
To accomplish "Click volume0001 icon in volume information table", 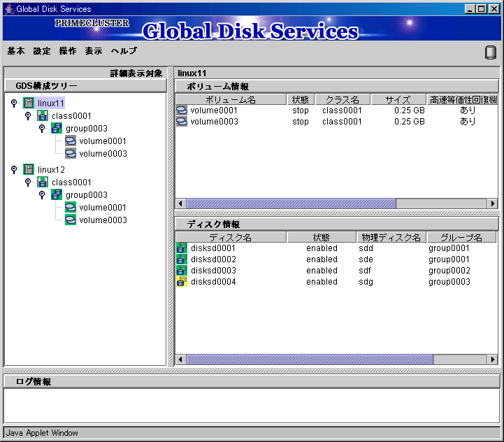I will pyautogui.click(x=182, y=110).
